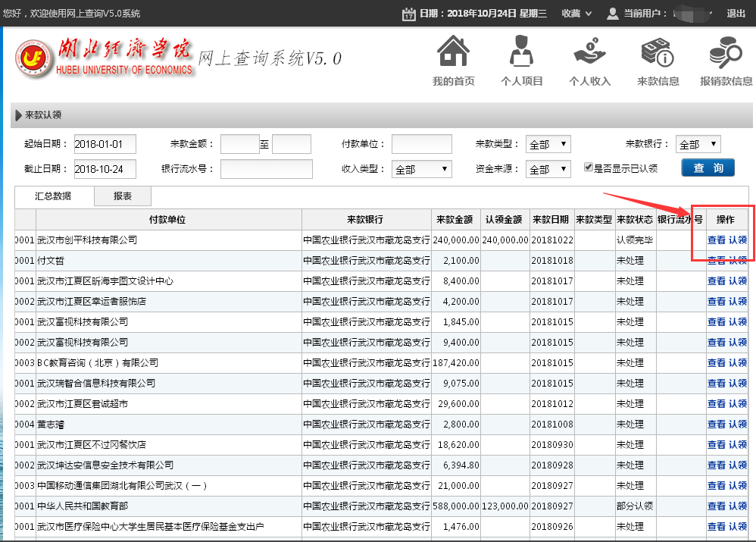756x542 pixels.
Task: Click the blue 查询 button
Action: (708, 168)
